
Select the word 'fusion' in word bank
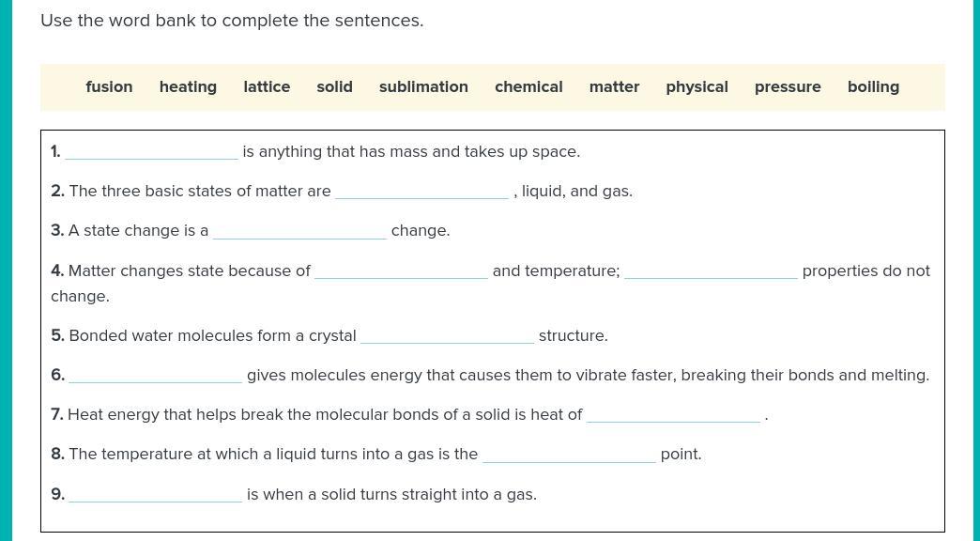[109, 87]
